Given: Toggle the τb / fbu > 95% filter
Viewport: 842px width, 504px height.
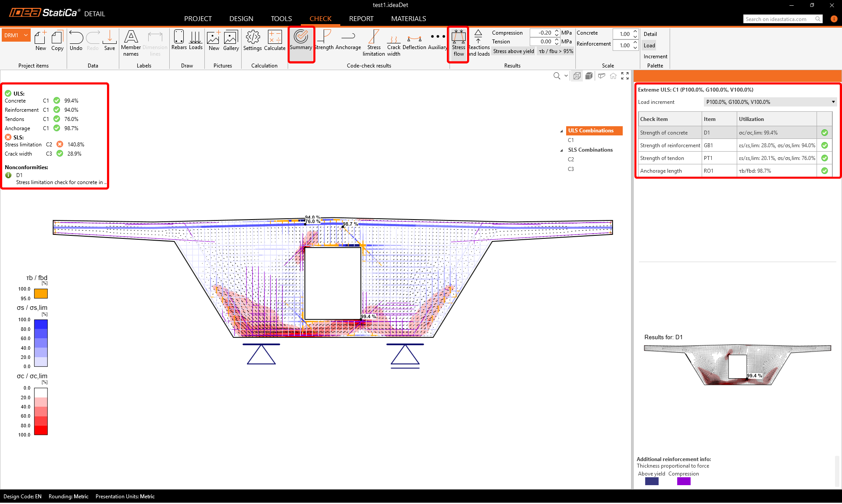Looking at the screenshot, I should point(556,51).
